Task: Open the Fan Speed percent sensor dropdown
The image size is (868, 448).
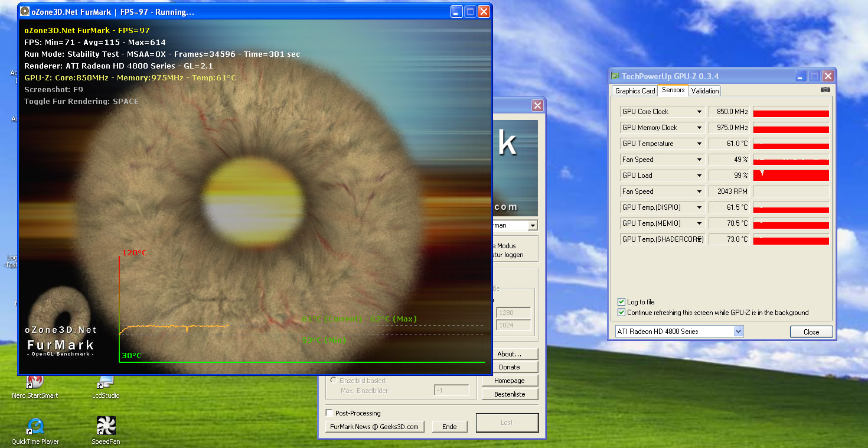Action: [x=700, y=160]
